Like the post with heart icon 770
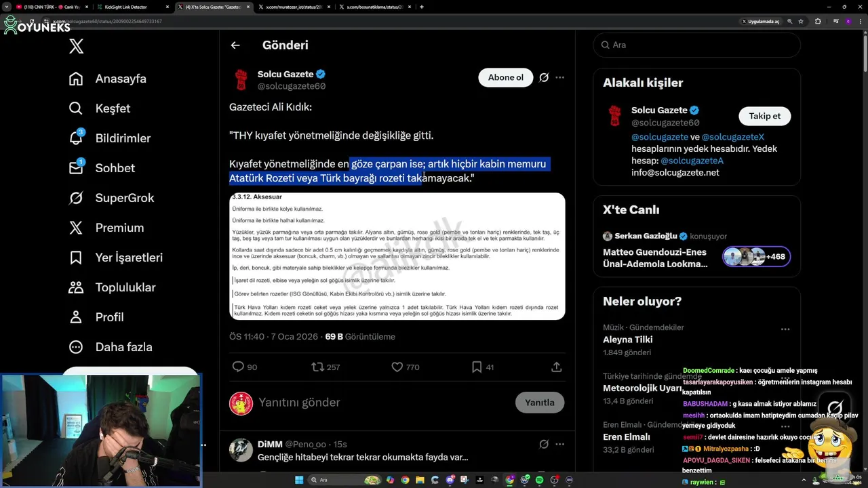 (x=397, y=367)
